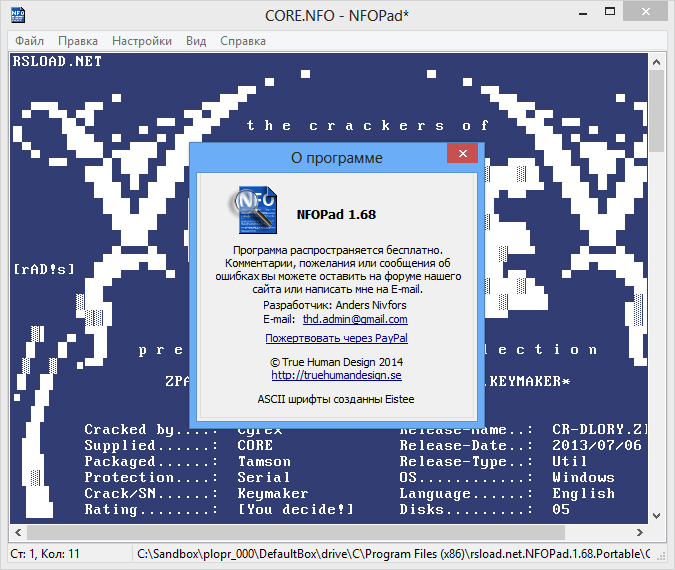Click the Supplied value CORE

click(x=255, y=445)
